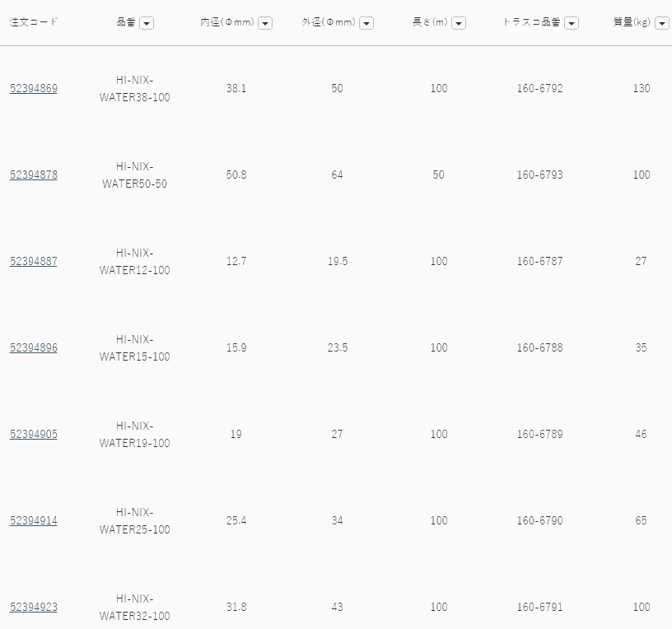Expand the トラスコ品番 column filter arrow
Screen dimensions: 672x629
pos(572,23)
